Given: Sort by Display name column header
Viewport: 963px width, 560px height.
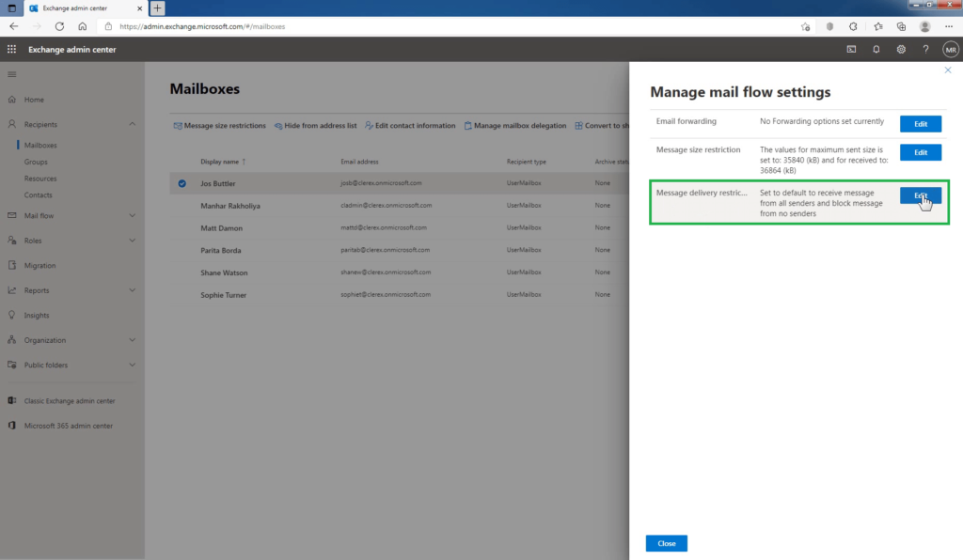Looking at the screenshot, I should [223, 162].
